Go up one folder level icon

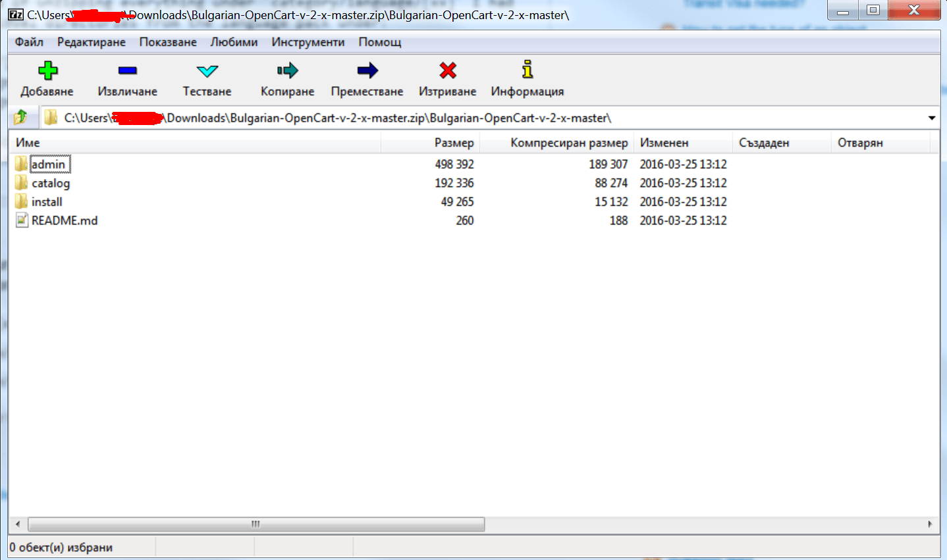20,117
